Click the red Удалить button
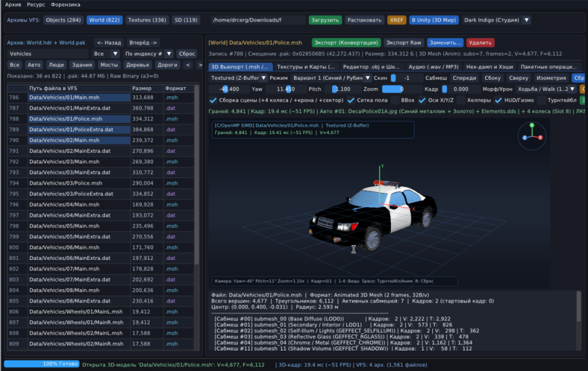The image size is (588, 371). (480, 42)
